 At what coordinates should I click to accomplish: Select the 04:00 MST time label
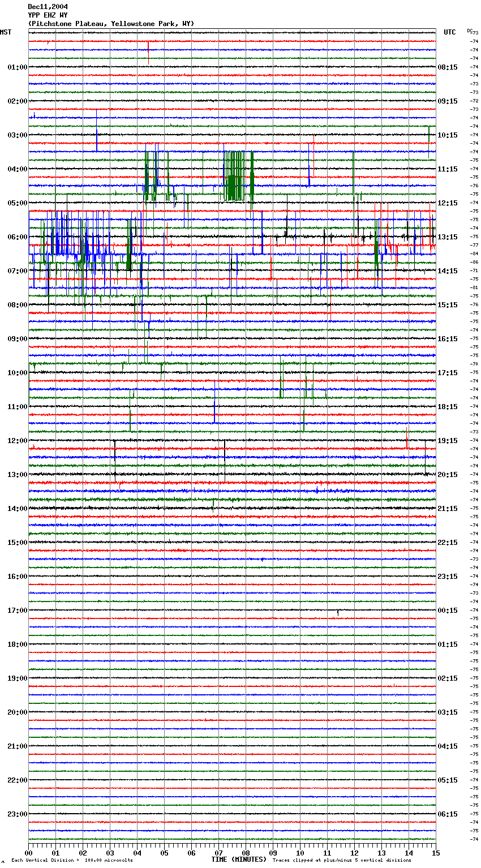pyautogui.click(x=18, y=169)
